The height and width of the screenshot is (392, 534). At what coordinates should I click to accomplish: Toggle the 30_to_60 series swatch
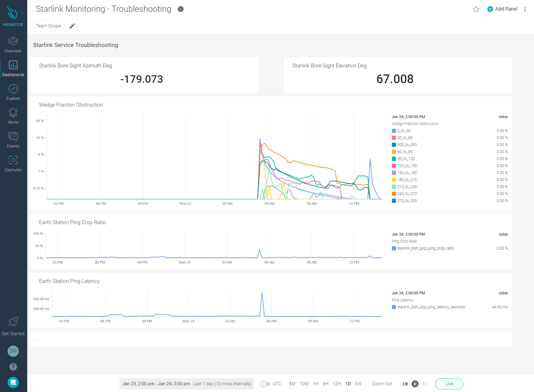[x=394, y=138]
